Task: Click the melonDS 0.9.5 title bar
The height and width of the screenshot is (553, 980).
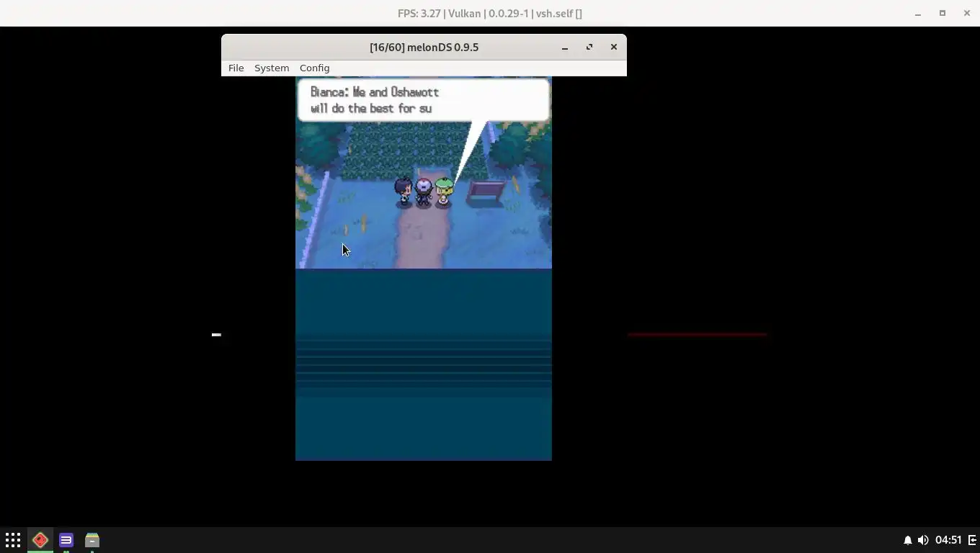Action: click(x=424, y=48)
